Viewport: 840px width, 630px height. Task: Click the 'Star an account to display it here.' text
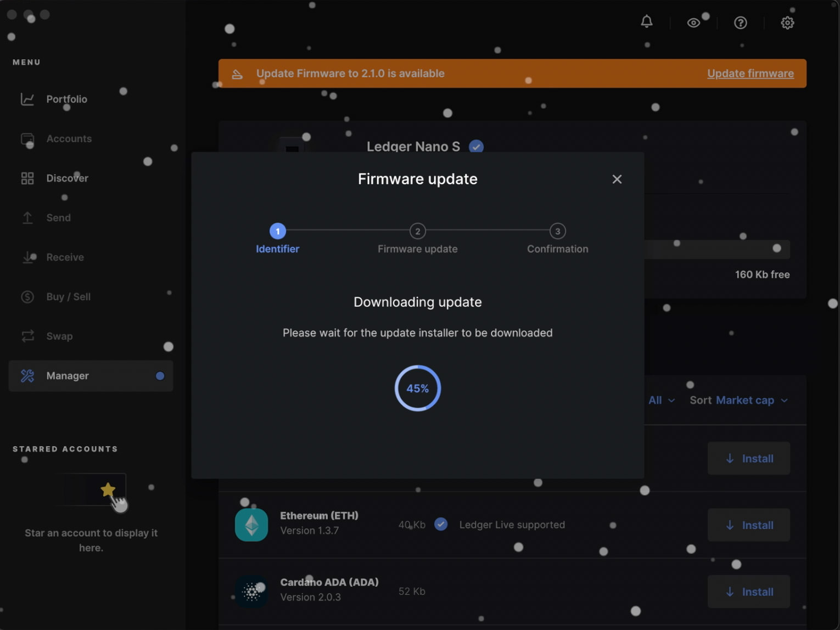91,541
